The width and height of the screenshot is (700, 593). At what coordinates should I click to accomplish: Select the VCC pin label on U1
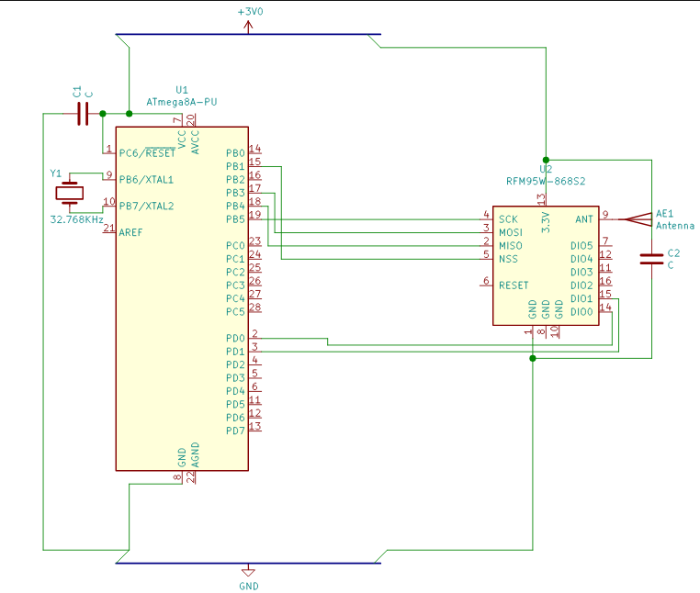(182, 140)
